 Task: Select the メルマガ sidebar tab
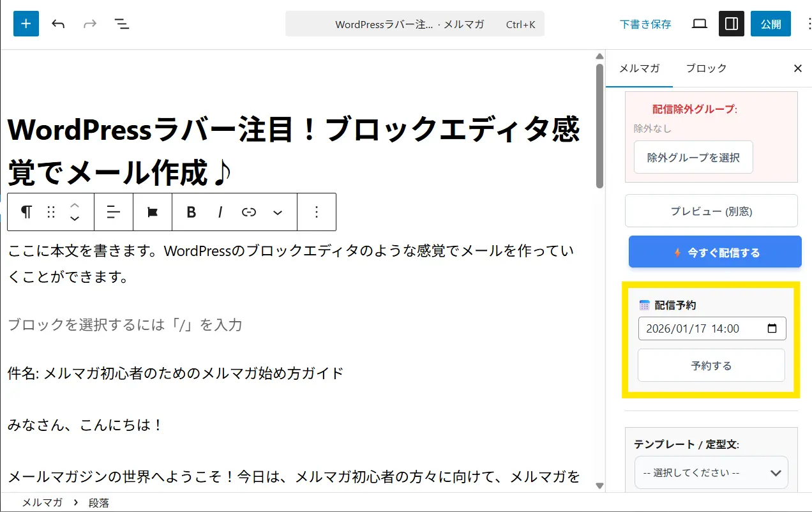tap(639, 68)
